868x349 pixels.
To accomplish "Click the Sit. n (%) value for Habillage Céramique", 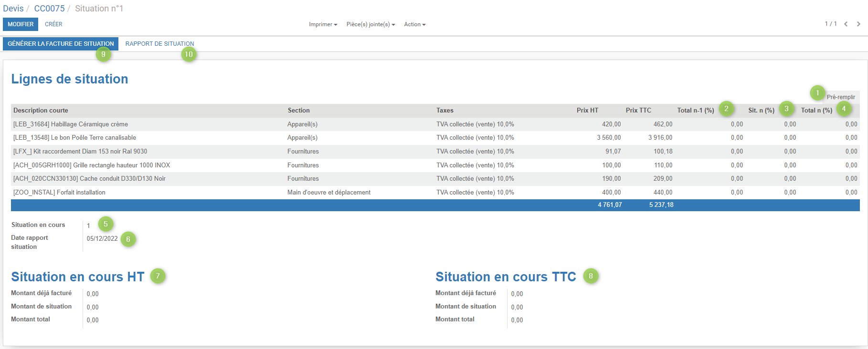I will (x=790, y=124).
